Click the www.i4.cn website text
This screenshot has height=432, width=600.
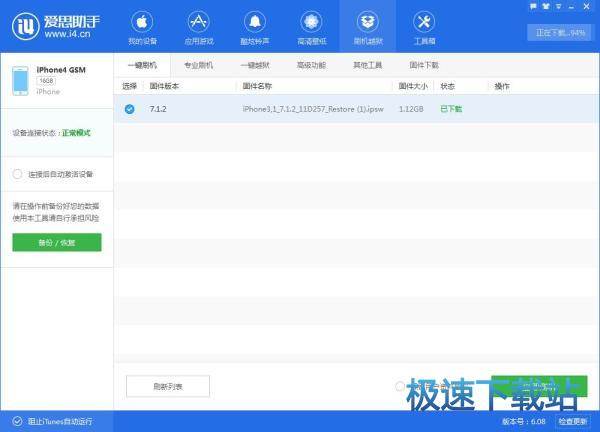(67, 34)
